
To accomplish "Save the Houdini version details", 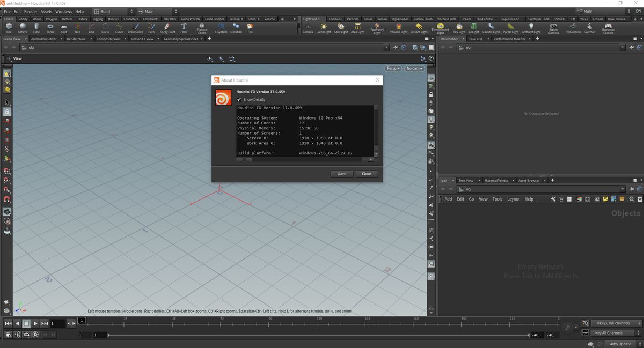I will tap(342, 173).
